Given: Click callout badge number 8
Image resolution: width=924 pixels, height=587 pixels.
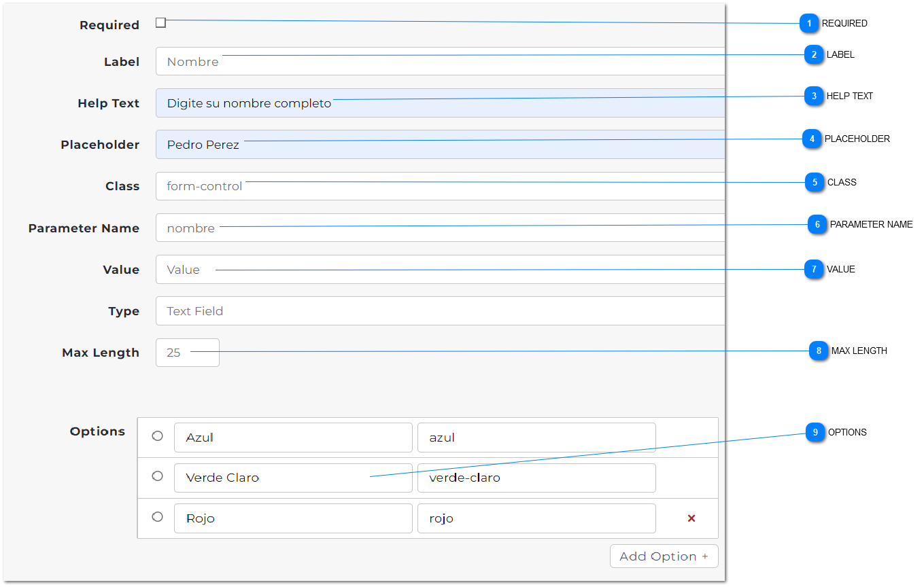Looking at the screenshot, I should pyautogui.click(x=819, y=351).
